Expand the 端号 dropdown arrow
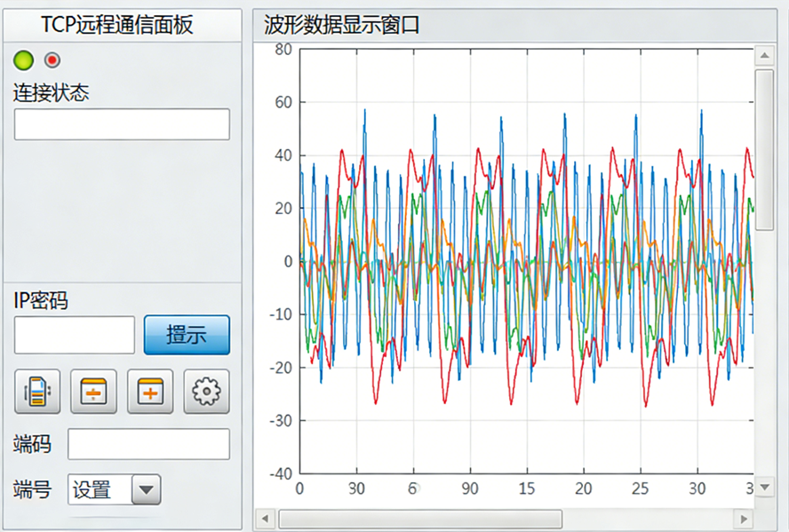This screenshot has width=789, height=532. coord(146,489)
